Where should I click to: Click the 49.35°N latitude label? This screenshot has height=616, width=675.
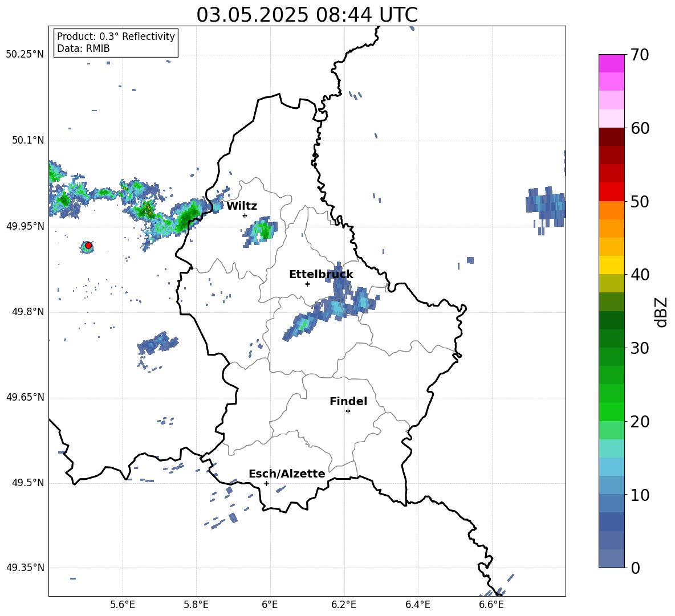(x=25, y=568)
